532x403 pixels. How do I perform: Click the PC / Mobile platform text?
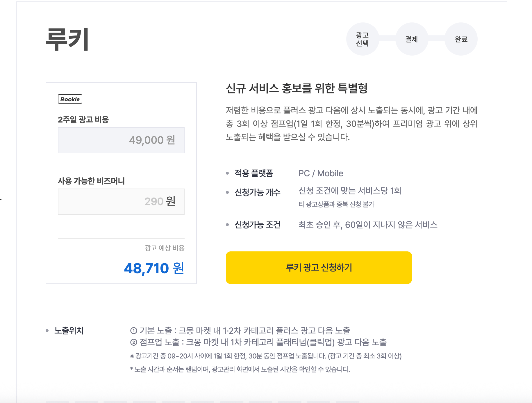coord(321,173)
